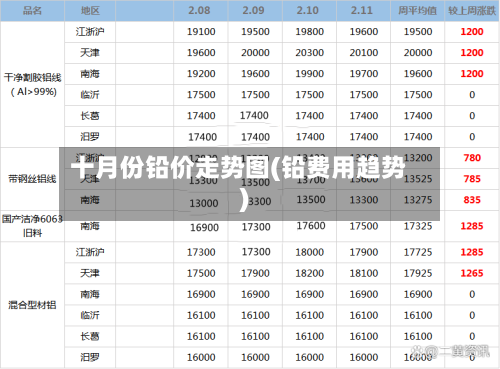Click the red 1265 change value
The width and height of the screenshot is (500, 369).
tap(472, 273)
